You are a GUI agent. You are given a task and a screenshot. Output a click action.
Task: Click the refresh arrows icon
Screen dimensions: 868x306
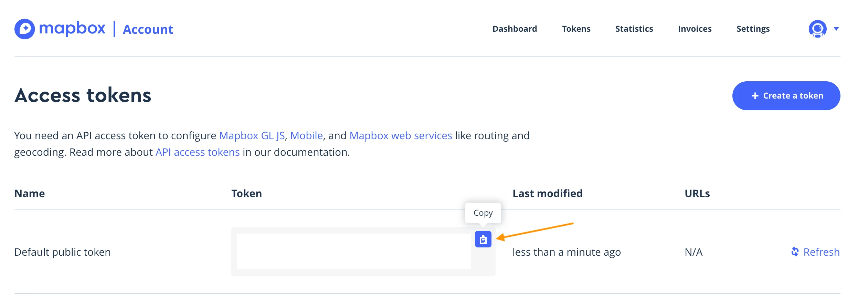tap(795, 252)
